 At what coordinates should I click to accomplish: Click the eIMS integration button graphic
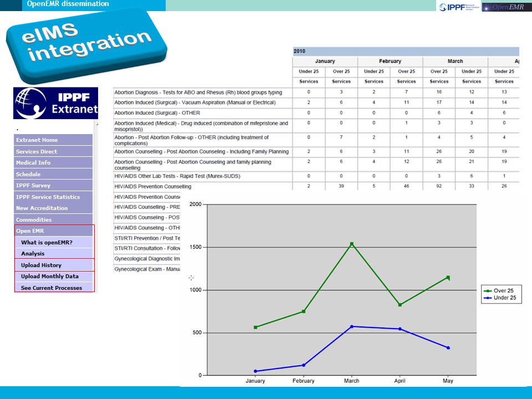(86, 46)
